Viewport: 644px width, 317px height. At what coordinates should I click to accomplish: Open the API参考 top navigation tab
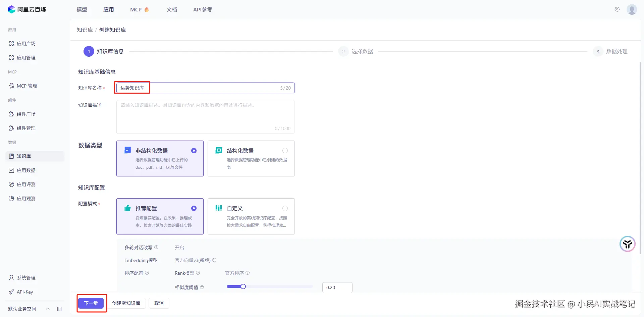click(x=203, y=9)
